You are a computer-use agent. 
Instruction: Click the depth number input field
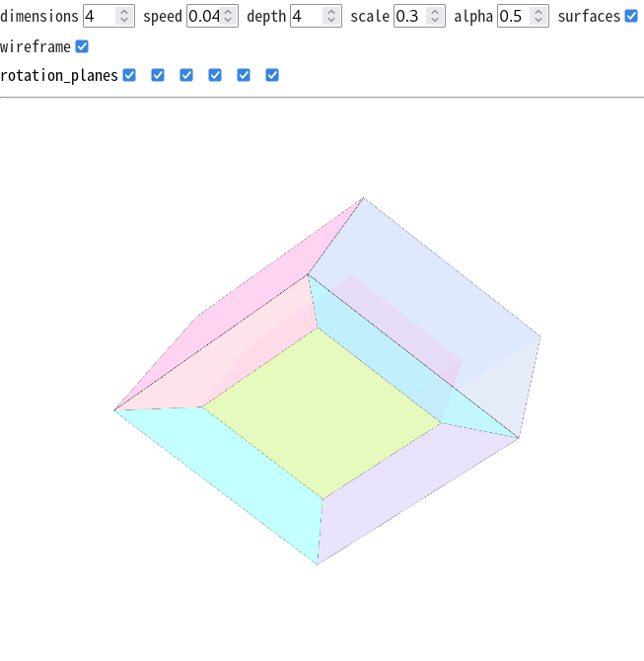[x=306, y=16]
